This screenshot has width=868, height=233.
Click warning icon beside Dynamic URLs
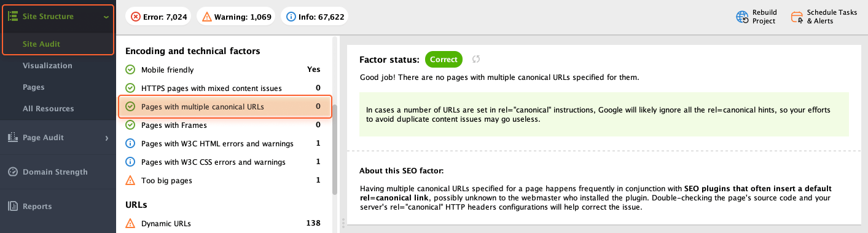pos(130,223)
